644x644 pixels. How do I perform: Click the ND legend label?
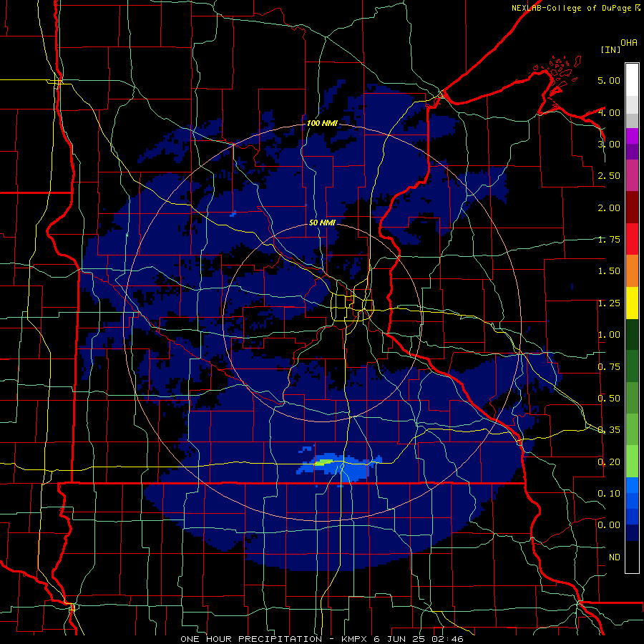[x=615, y=557]
